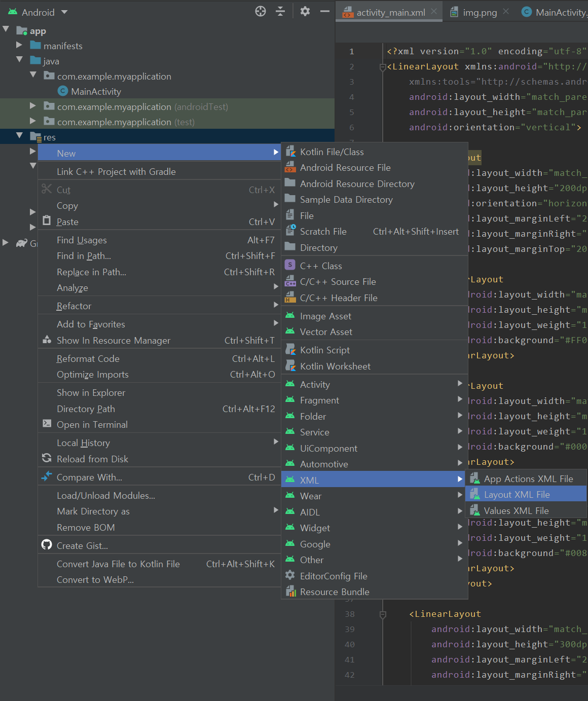
Task: Click the EditorConfig File gear icon
Action: click(290, 575)
